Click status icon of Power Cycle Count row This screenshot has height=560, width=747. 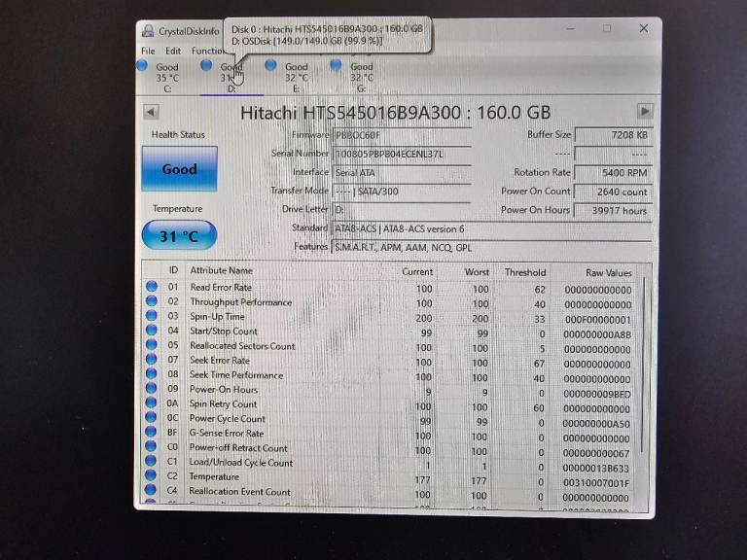[x=151, y=417]
